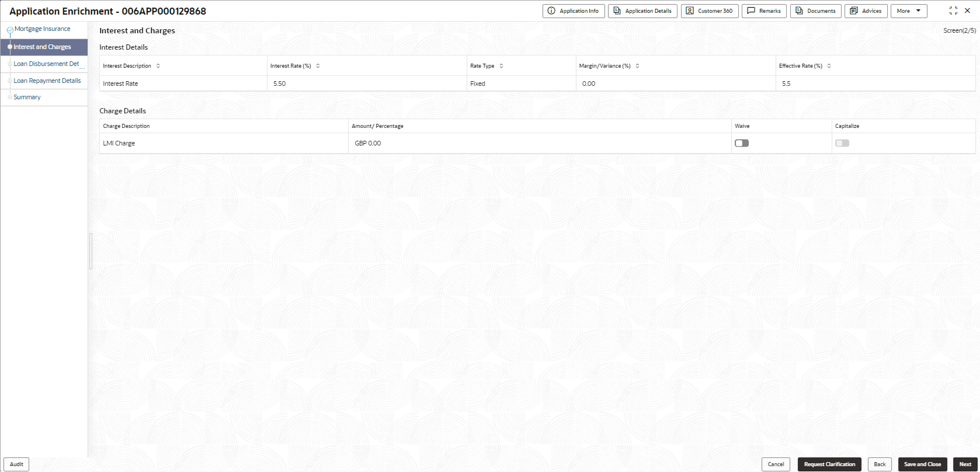Select Interest and Charges step
Image resolution: width=980 pixels, height=472 pixels.
tap(44, 47)
